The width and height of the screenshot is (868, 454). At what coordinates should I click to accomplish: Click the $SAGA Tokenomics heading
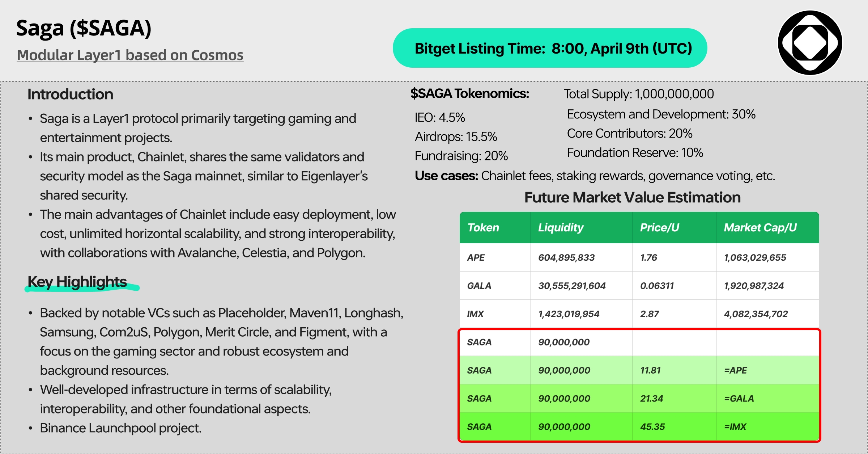coord(469,93)
